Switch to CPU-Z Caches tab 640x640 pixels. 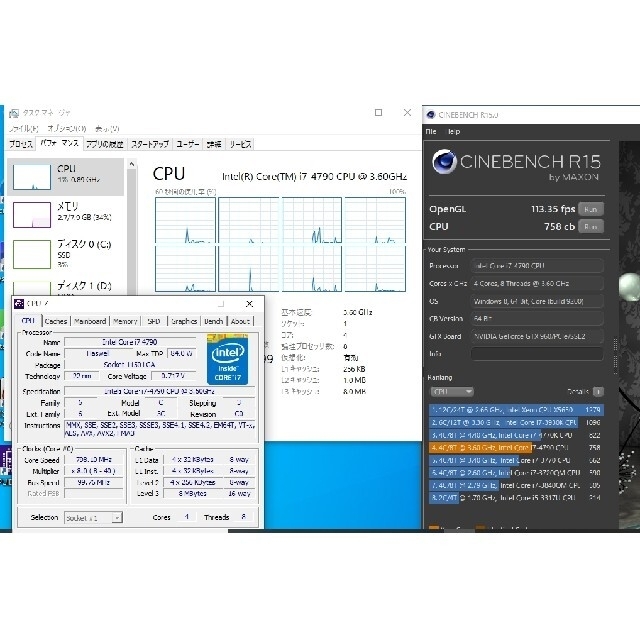(x=56, y=321)
